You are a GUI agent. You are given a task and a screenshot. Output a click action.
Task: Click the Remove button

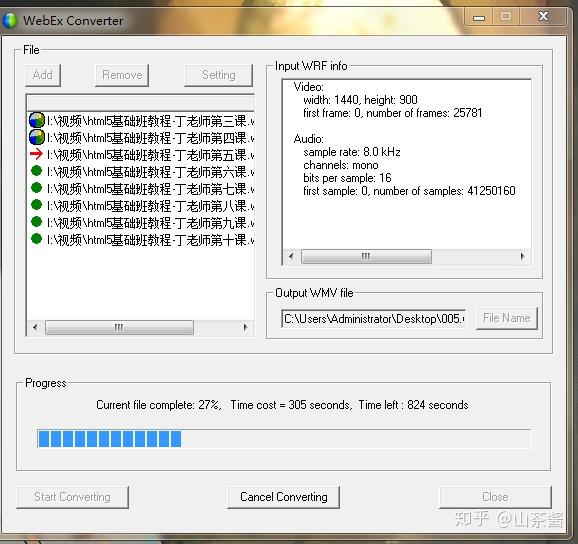122,75
